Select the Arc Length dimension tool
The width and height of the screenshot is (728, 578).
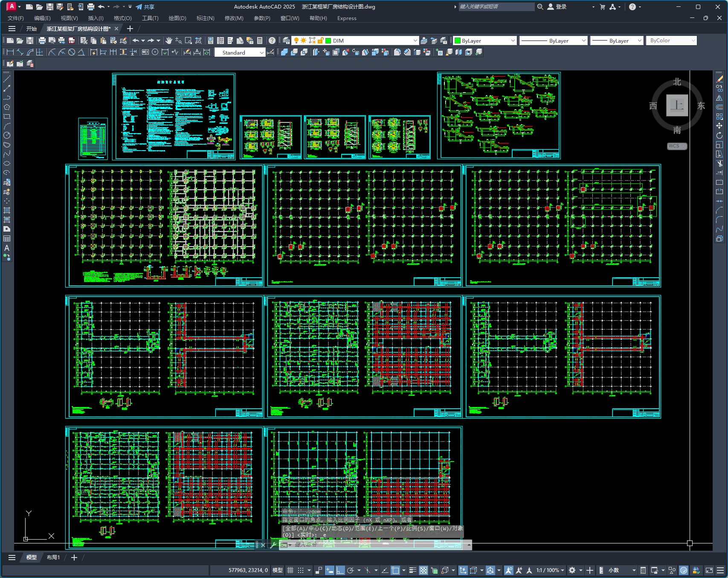coord(30,52)
